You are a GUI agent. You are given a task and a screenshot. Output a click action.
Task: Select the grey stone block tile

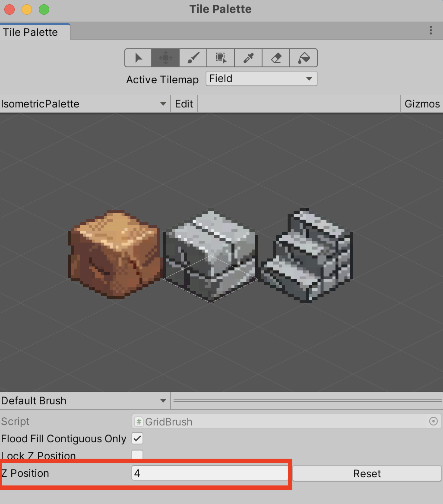pyautogui.click(x=211, y=256)
